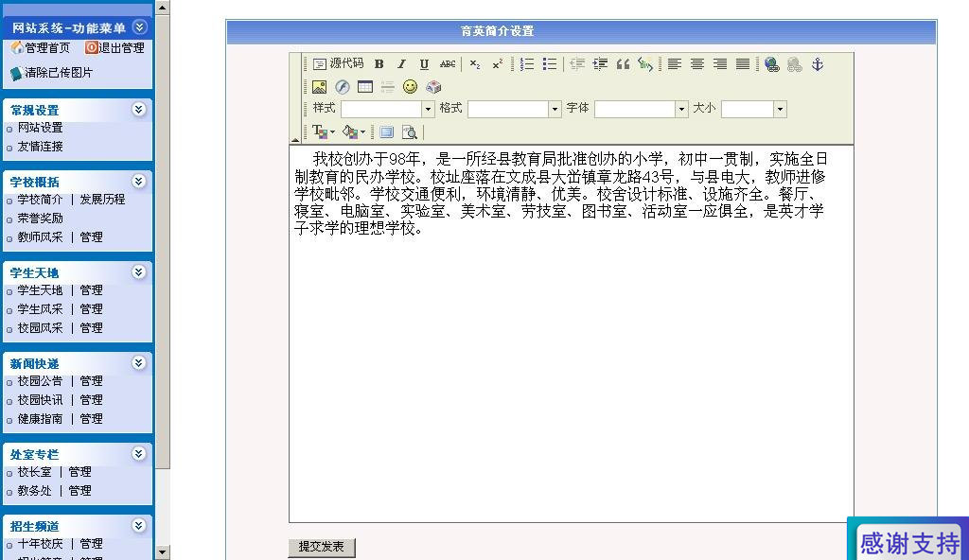Preview the document
The image size is (969, 560).
coord(409,131)
